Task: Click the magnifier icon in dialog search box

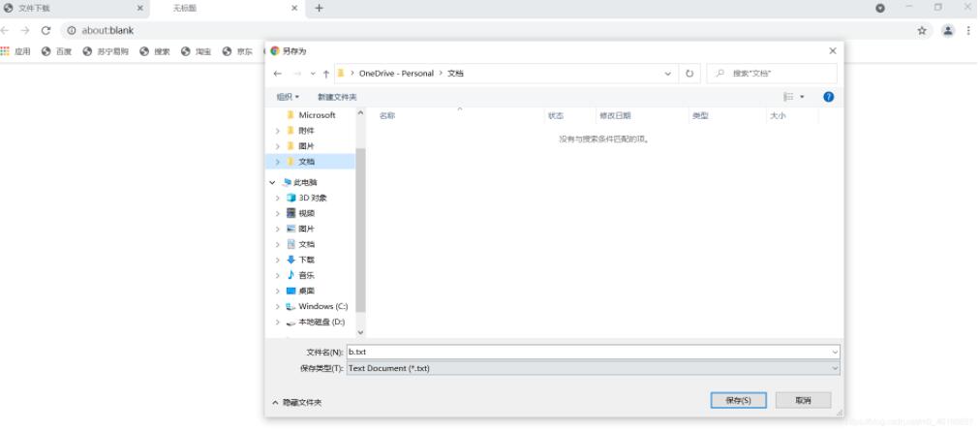Action: (720, 74)
